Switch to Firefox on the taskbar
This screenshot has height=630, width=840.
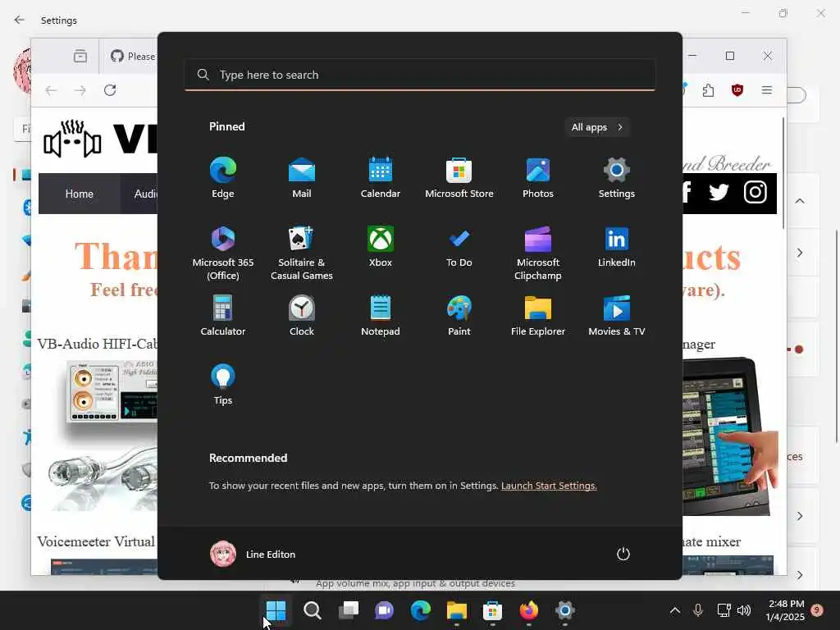[529, 610]
